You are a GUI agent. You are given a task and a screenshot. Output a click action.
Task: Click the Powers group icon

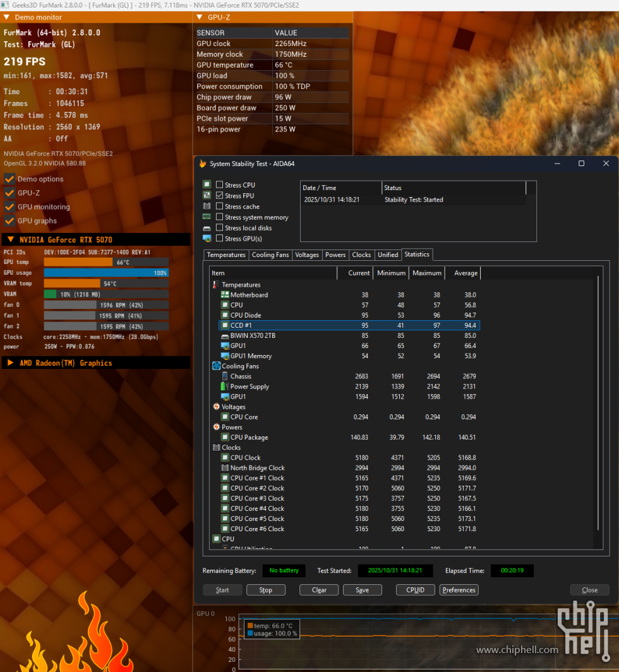(217, 427)
